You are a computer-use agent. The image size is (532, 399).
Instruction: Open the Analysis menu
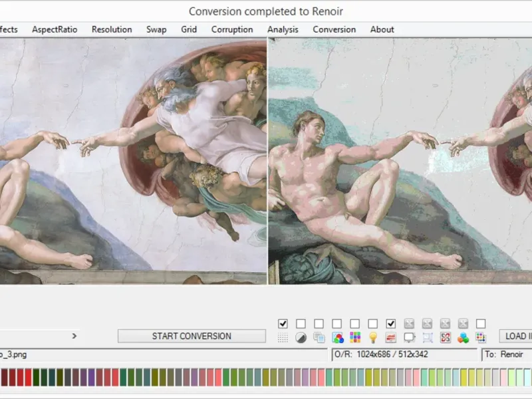pyautogui.click(x=283, y=29)
